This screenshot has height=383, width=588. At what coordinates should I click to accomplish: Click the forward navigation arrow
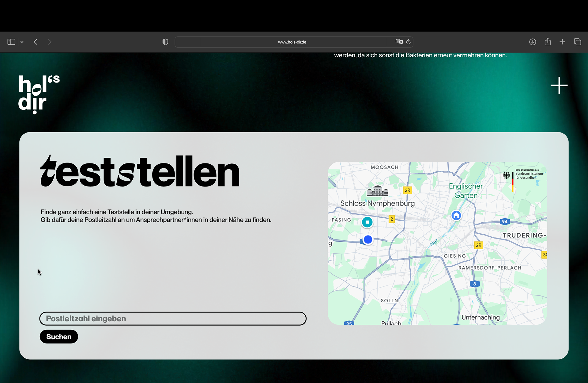coord(50,42)
